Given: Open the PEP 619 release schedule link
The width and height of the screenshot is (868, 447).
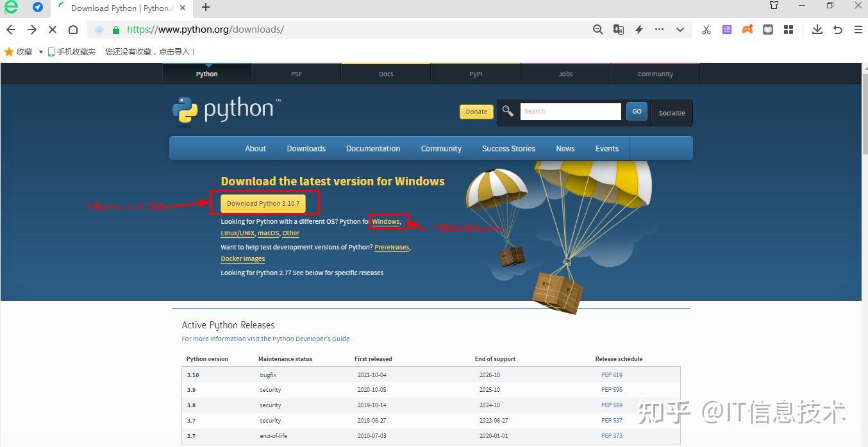Looking at the screenshot, I should coord(611,375).
